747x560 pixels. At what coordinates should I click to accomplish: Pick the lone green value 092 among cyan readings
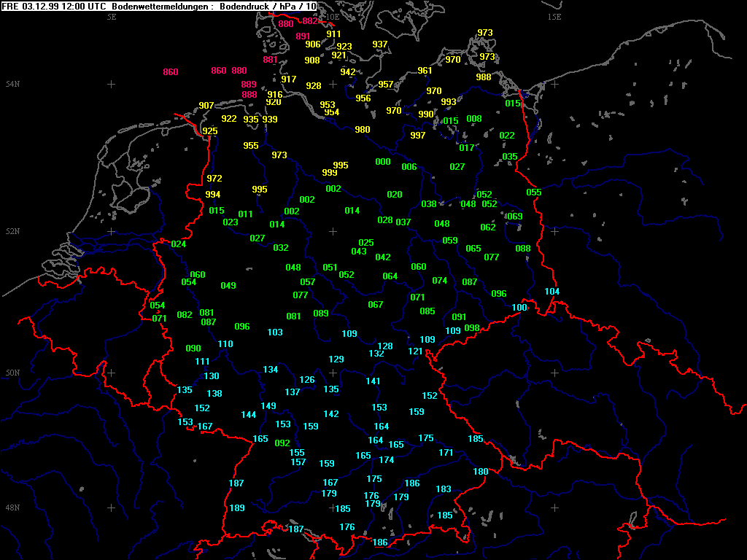(282, 443)
